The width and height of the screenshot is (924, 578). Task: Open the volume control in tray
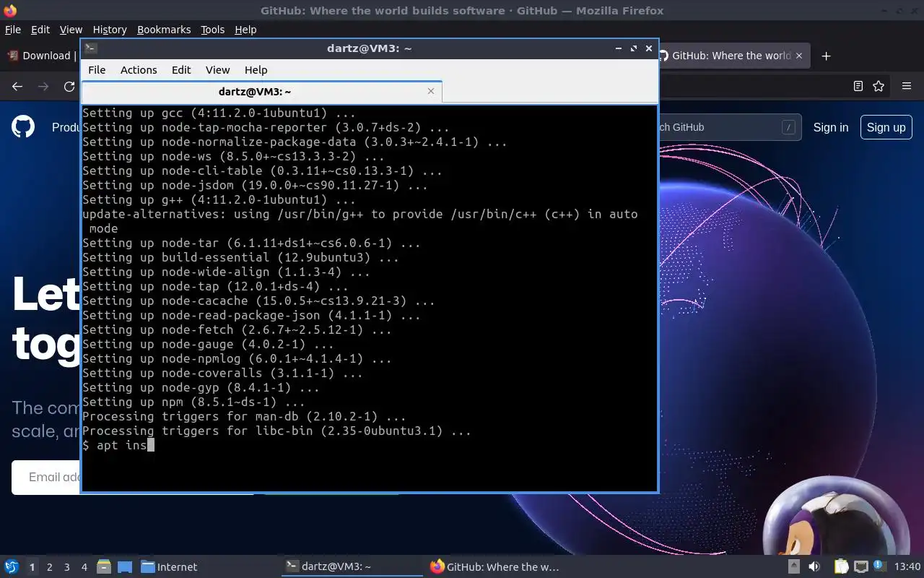pyautogui.click(x=814, y=567)
